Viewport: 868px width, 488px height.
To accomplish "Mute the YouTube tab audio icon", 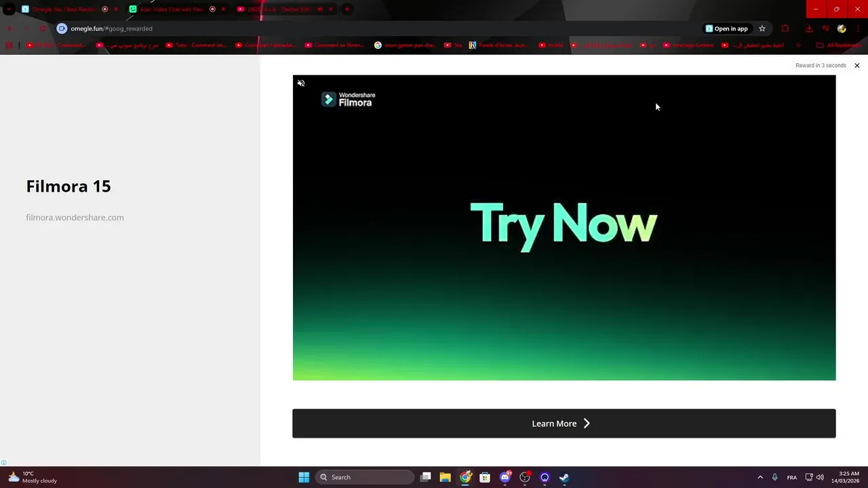I will point(321,9).
